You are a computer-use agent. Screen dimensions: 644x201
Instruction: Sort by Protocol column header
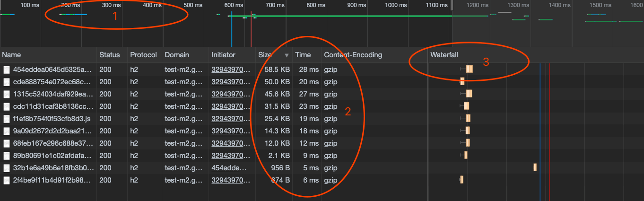(x=143, y=55)
